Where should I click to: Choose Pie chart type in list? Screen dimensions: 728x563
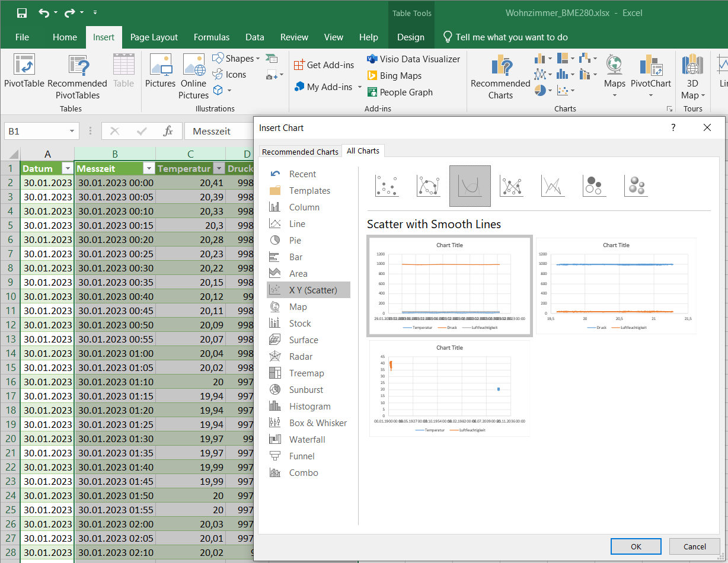coord(308,240)
